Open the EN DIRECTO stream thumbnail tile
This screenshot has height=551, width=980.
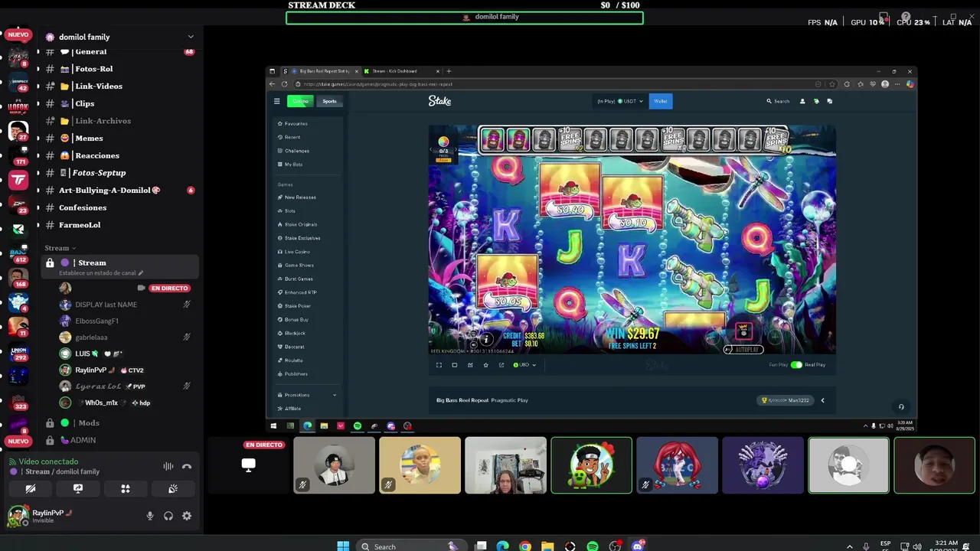coord(248,465)
